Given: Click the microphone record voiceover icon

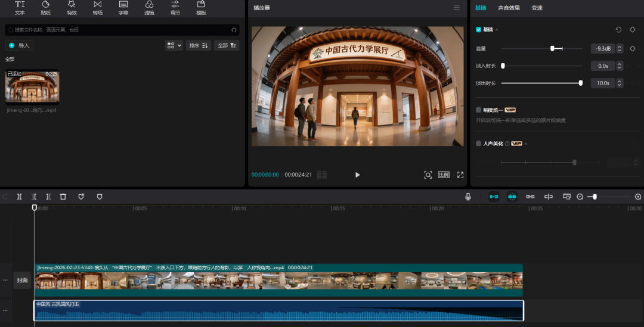Looking at the screenshot, I should [468, 196].
